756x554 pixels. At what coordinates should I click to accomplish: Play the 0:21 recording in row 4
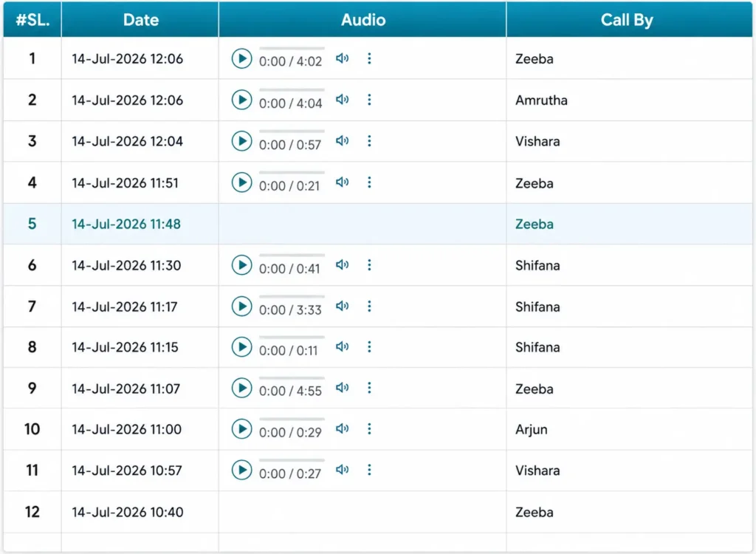[x=241, y=182]
